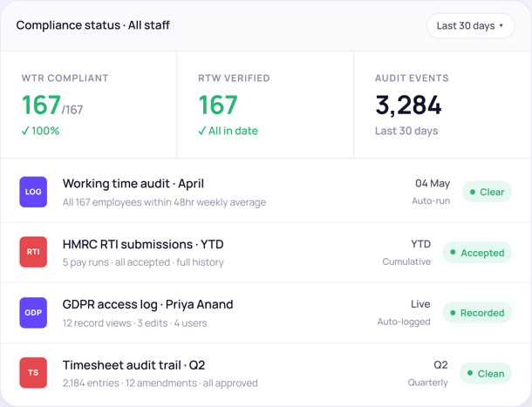Viewport: 532px width, 407px height.
Task: Click the Clean status badge
Action: tap(486, 373)
